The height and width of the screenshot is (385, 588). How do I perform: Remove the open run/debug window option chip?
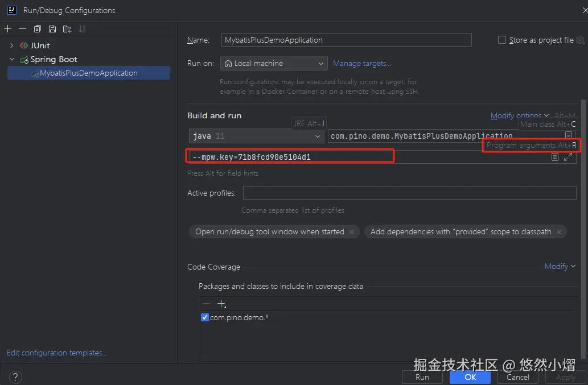[352, 232]
